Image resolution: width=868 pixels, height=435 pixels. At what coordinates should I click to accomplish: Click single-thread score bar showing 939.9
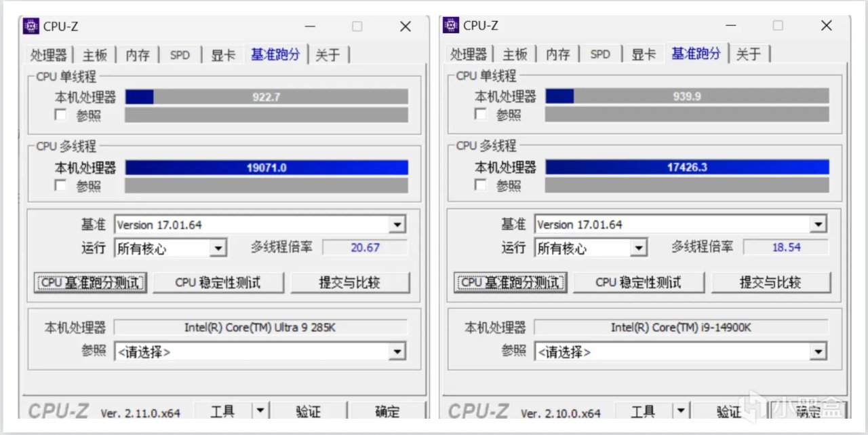(687, 96)
